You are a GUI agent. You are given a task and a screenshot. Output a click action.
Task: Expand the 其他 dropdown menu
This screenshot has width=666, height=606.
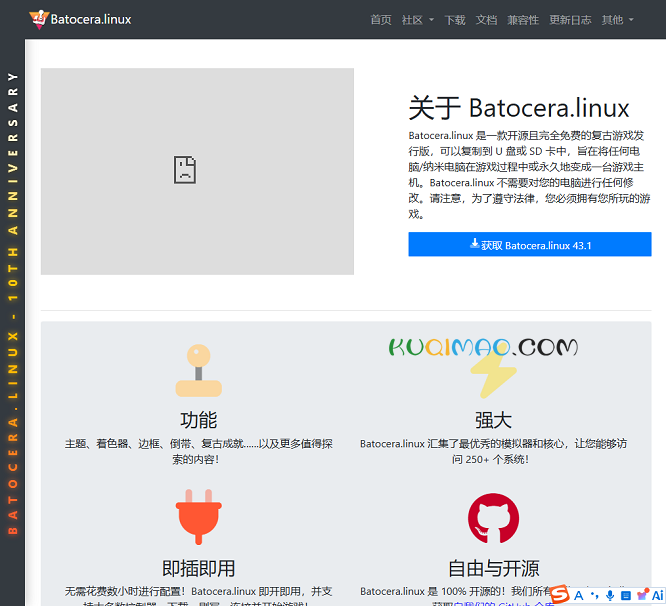tap(618, 20)
